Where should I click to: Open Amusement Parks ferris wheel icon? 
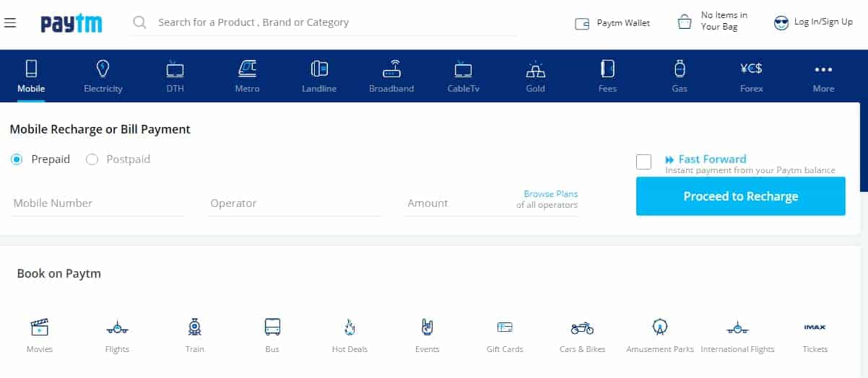point(659,328)
